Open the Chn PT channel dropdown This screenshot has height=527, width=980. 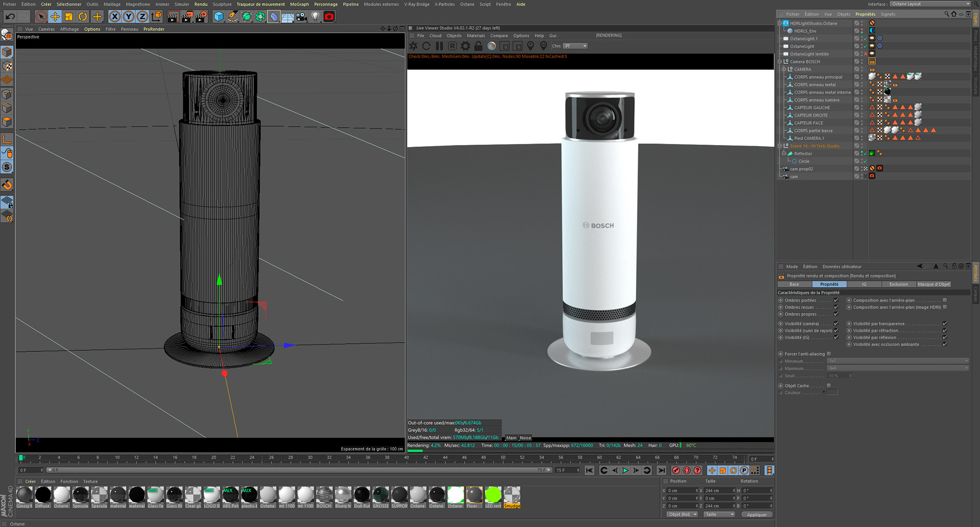(x=576, y=46)
